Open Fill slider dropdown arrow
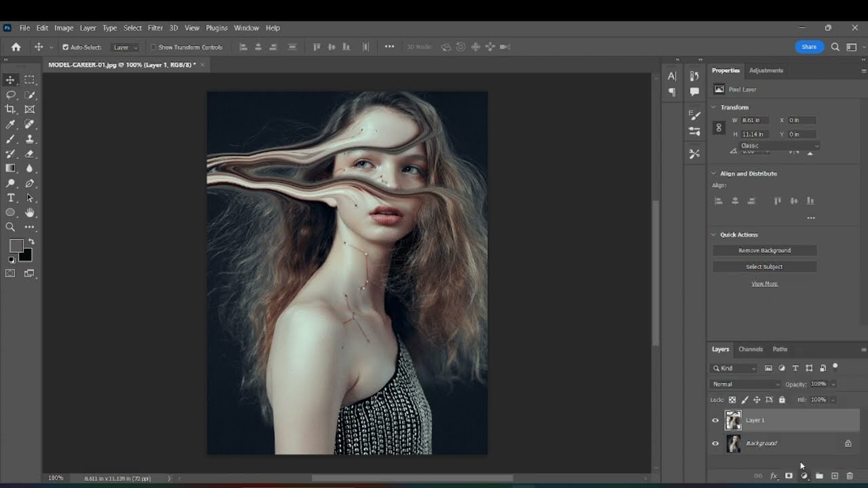 coord(833,400)
